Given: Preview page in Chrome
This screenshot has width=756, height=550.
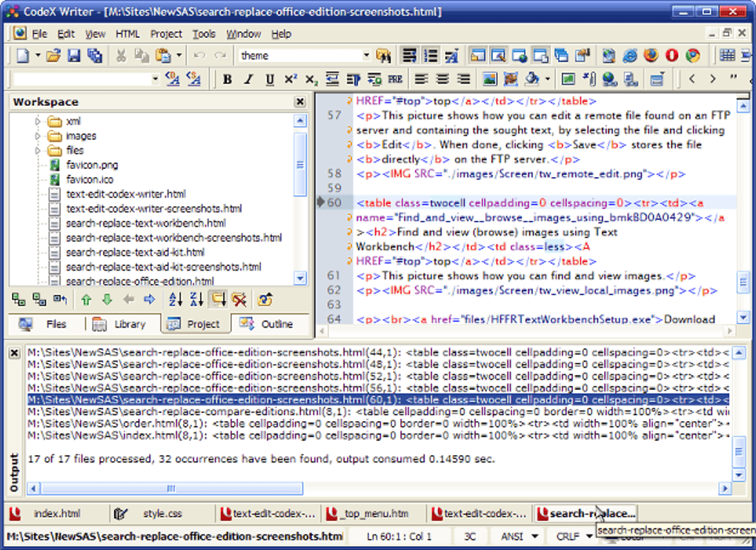Looking at the screenshot, I should [x=693, y=56].
